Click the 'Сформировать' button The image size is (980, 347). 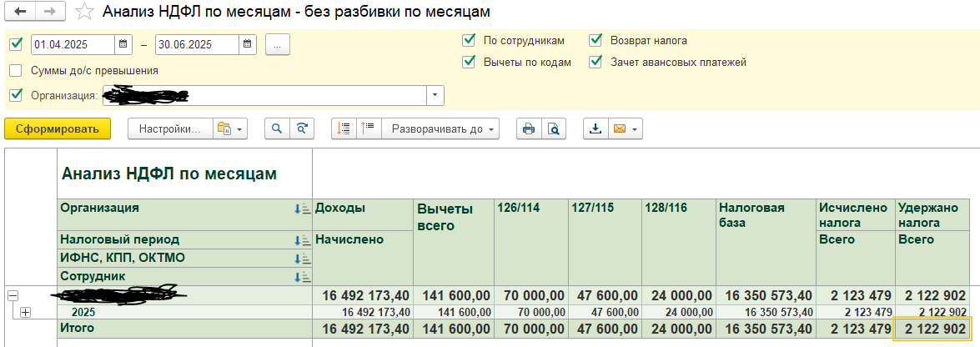click(57, 129)
